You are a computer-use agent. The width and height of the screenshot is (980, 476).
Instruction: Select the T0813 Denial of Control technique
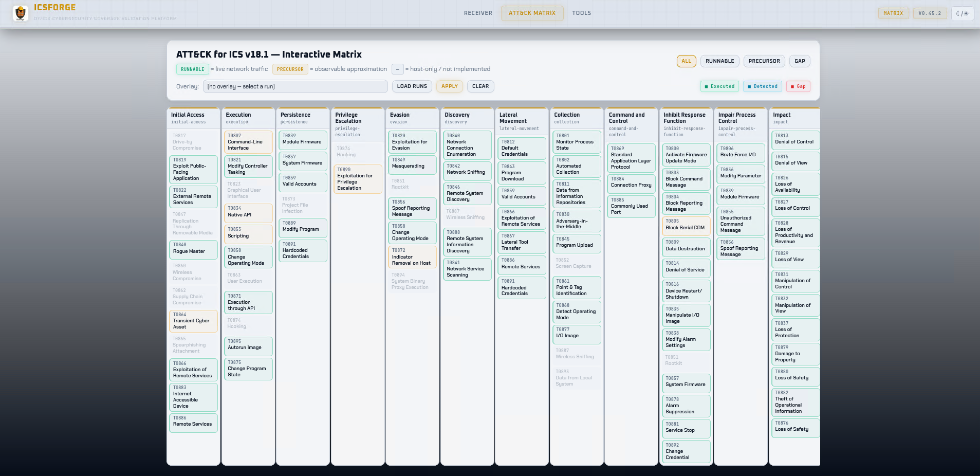click(794, 139)
